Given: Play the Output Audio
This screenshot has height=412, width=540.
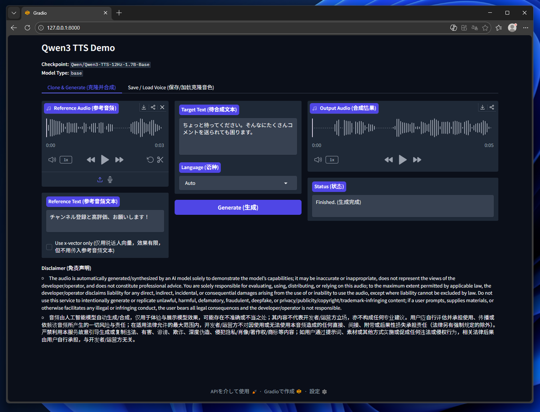Looking at the screenshot, I should [403, 160].
